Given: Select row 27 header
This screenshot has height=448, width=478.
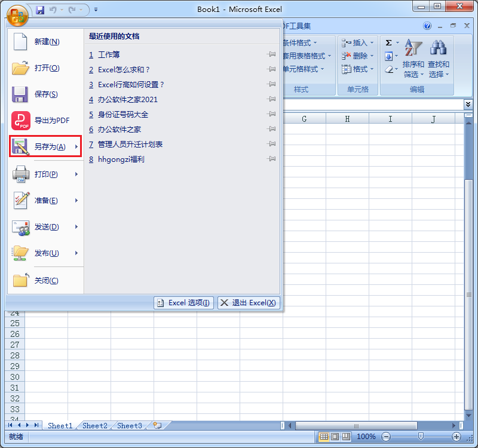Looking at the screenshot, I should [x=14, y=345].
